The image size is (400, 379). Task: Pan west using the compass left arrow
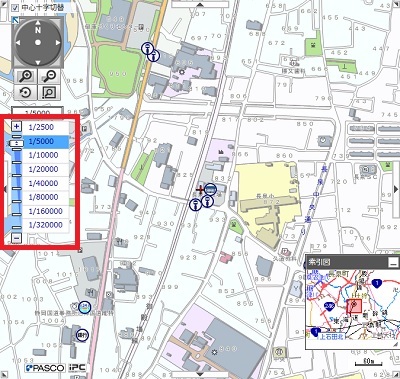pos(18,42)
